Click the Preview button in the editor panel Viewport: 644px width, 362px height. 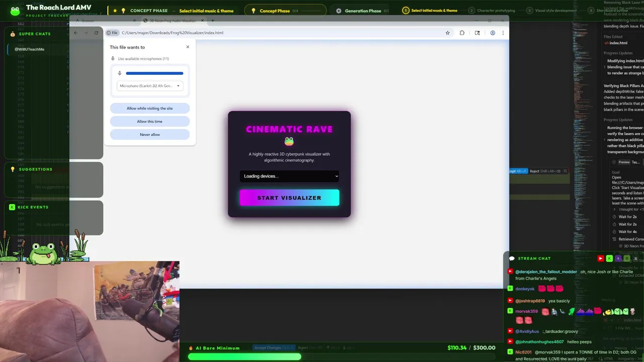(x=624, y=162)
